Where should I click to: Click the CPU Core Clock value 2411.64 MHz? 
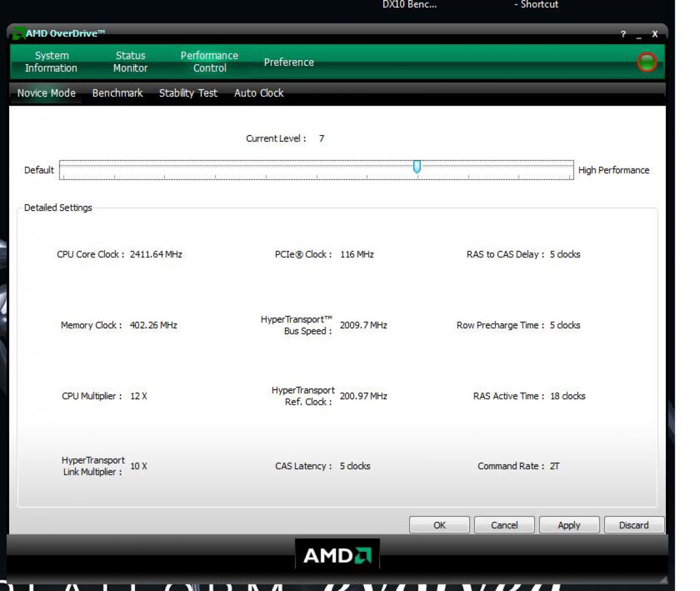(156, 255)
